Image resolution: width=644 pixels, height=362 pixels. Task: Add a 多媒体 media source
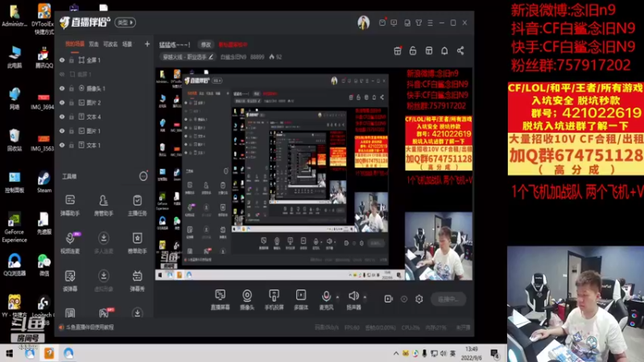pyautogui.click(x=301, y=299)
